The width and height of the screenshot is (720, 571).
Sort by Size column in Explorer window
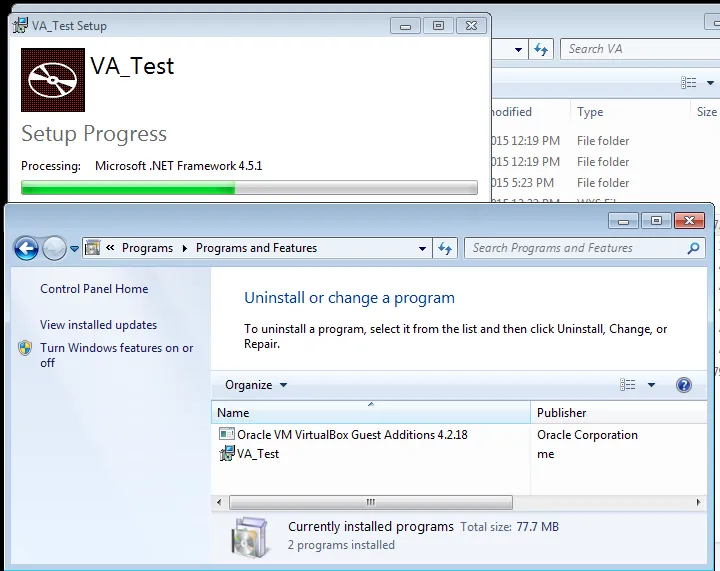707,112
